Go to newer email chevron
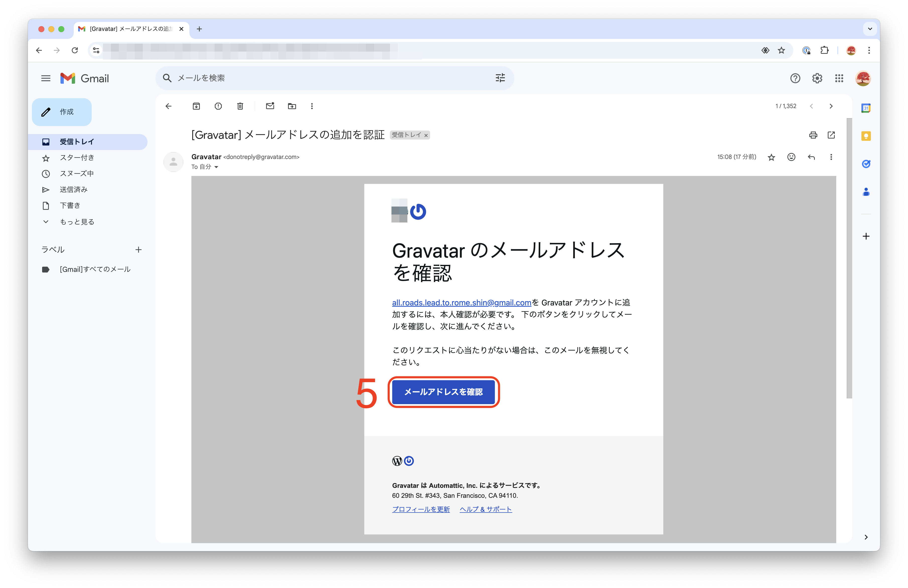The height and width of the screenshot is (588, 908). click(812, 106)
